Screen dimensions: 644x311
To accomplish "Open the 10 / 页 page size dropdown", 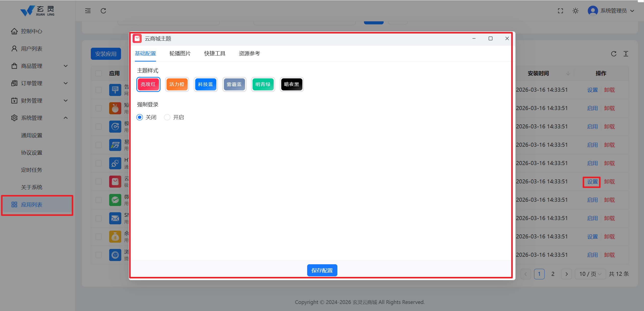I will click(590, 274).
